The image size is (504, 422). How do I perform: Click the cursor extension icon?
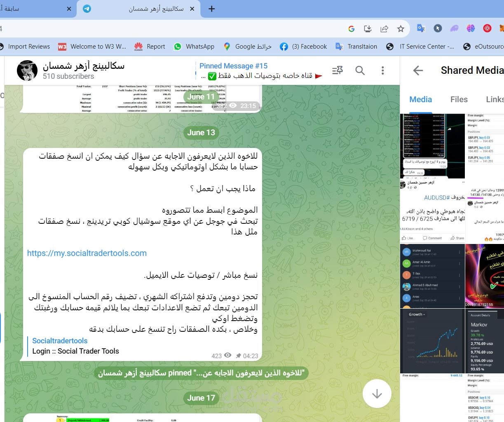click(438, 28)
